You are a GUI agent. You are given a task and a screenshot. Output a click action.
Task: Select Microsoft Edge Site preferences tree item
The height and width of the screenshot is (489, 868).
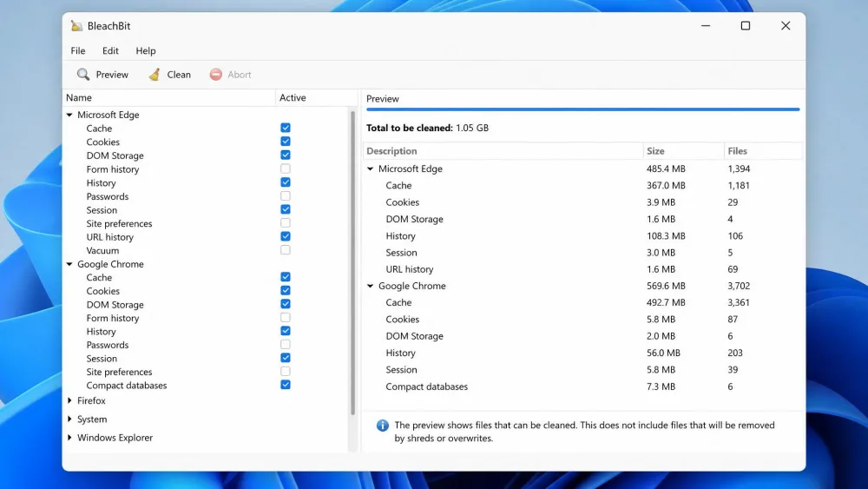tap(119, 223)
